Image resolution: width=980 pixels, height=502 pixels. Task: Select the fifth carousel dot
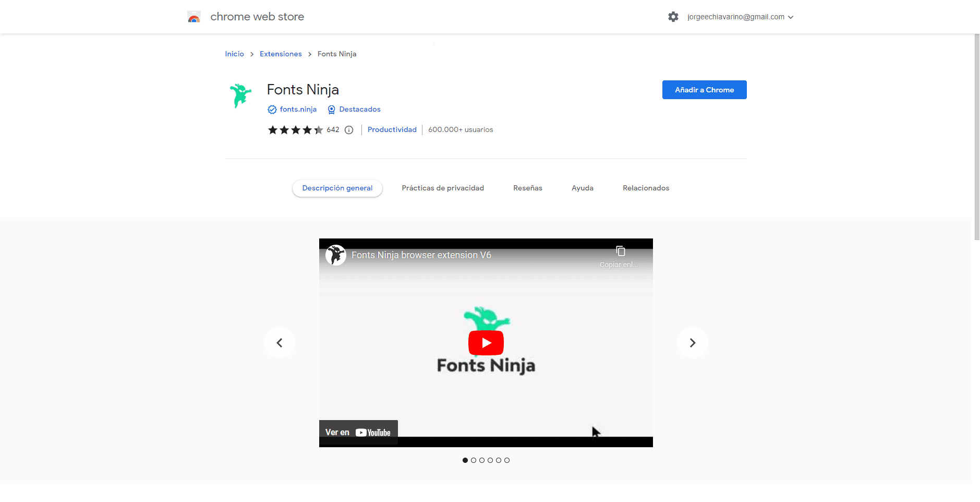499,460
